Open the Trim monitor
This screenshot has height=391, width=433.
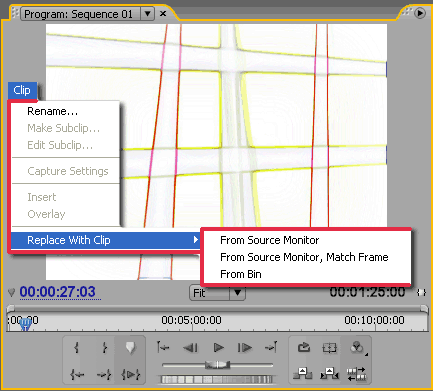[356, 374]
